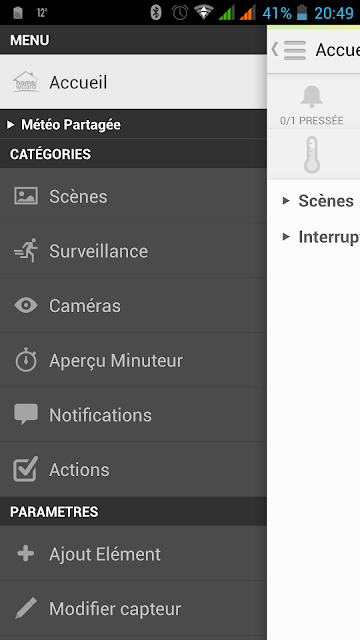The image size is (360, 640).
Task: Select the Scènes picture icon
Action: pos(26,196)
